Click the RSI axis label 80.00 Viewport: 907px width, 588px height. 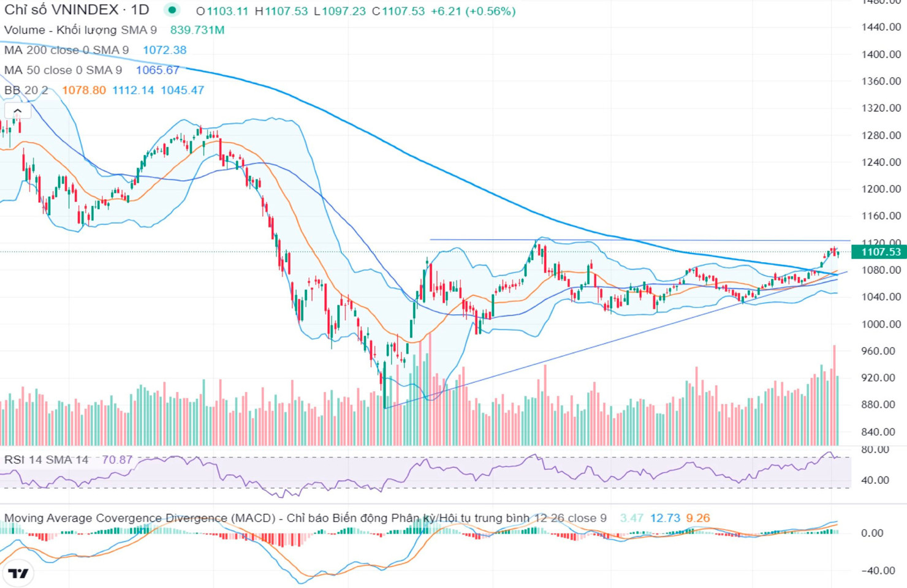(x=875, y=450)
